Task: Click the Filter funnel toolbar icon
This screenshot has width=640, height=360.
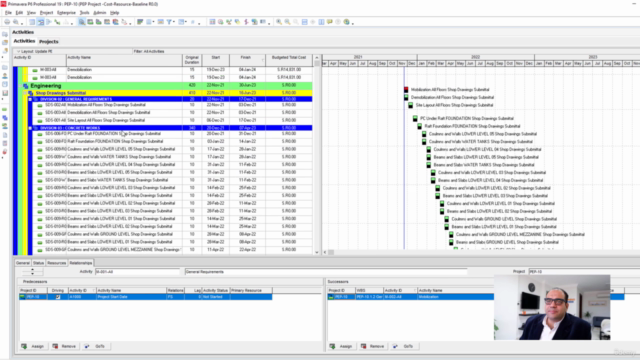Action: (169, 22)
